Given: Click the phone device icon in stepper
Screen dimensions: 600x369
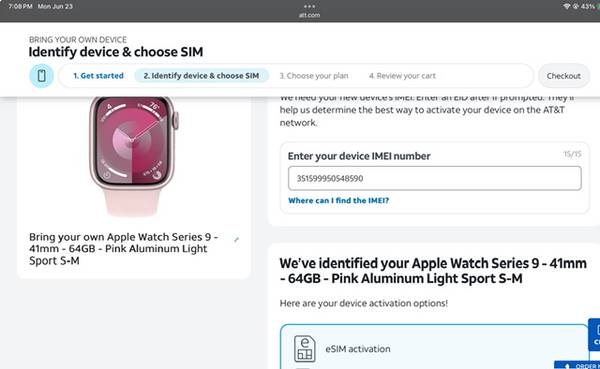Looking at the screenshot, I should pyautogui.click(x=41, y=76).
